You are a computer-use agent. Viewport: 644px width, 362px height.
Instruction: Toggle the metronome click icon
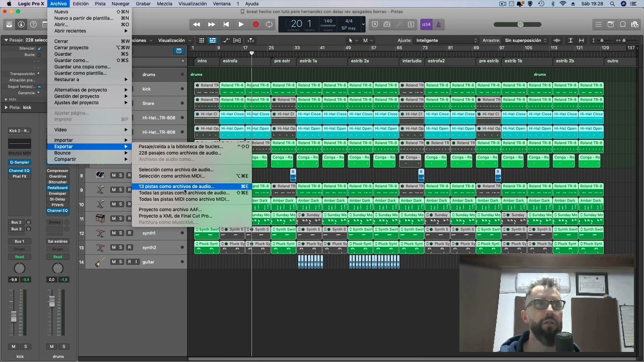click(x=439, y=24)
